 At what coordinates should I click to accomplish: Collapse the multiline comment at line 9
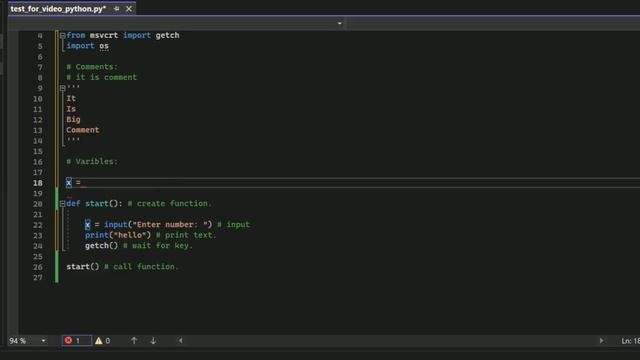pos(62,88)
